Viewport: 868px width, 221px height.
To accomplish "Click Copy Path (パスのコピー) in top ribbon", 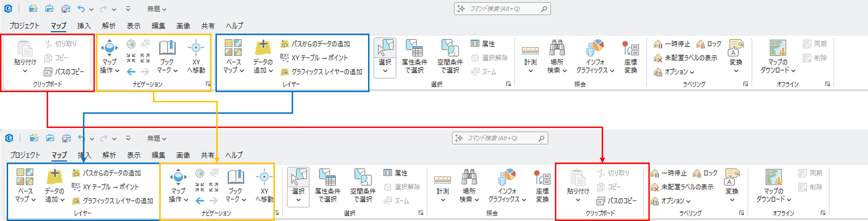I will [64, 72].
